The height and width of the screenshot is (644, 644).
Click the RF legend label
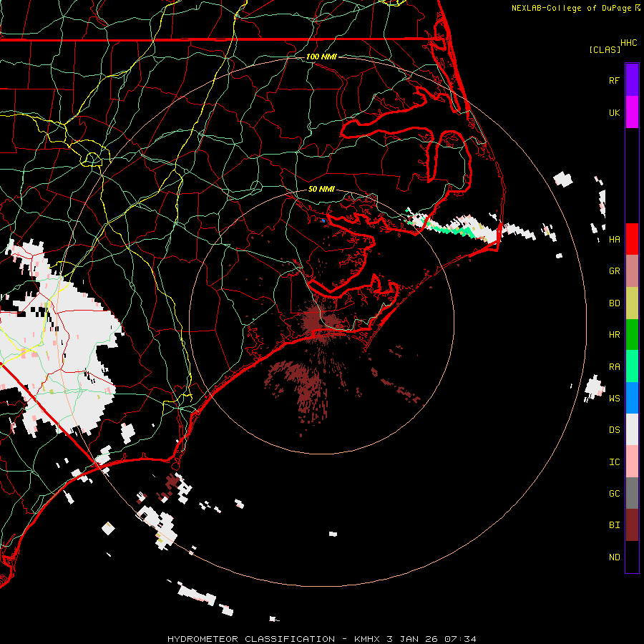click(614, 80)
